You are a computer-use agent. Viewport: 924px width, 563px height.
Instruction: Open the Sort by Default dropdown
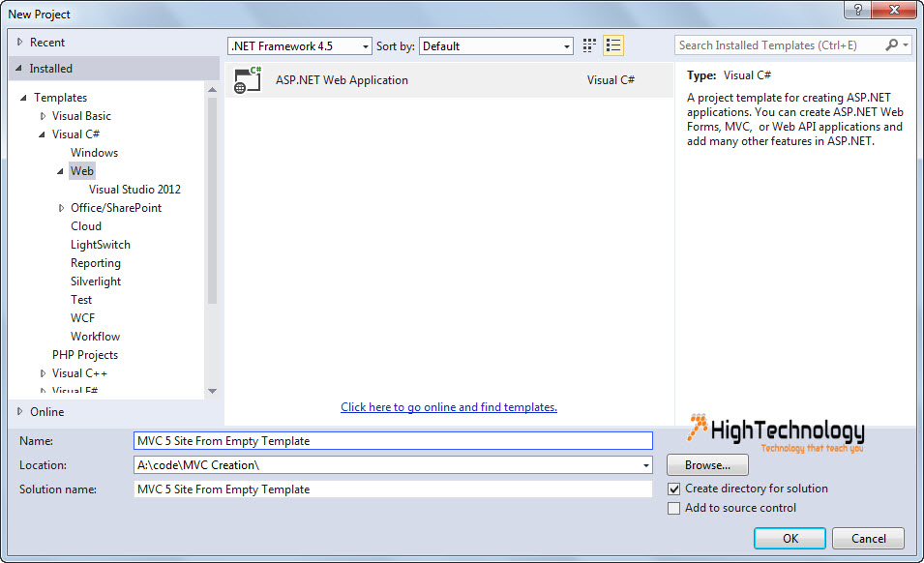[x=496, y=45]
